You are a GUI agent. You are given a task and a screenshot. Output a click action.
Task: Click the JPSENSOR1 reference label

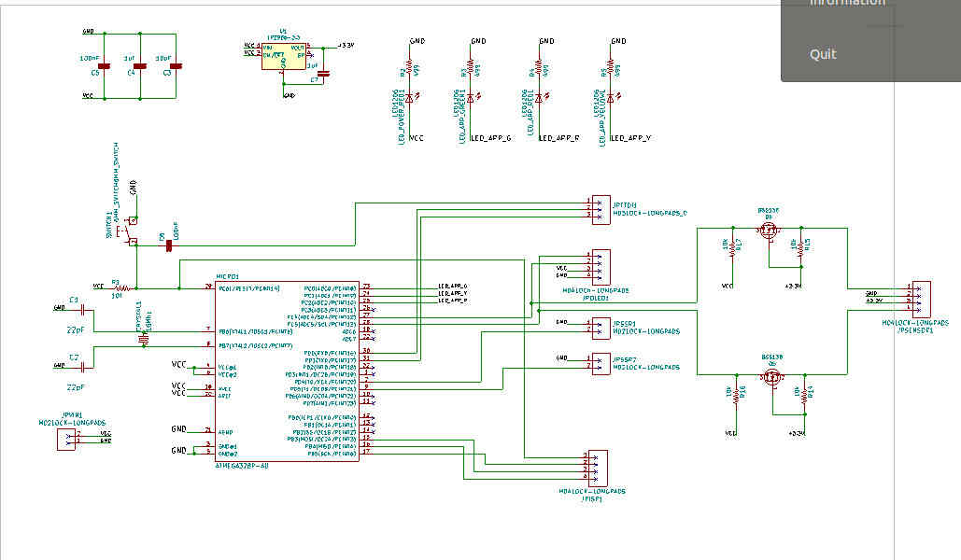coord(915,330)
